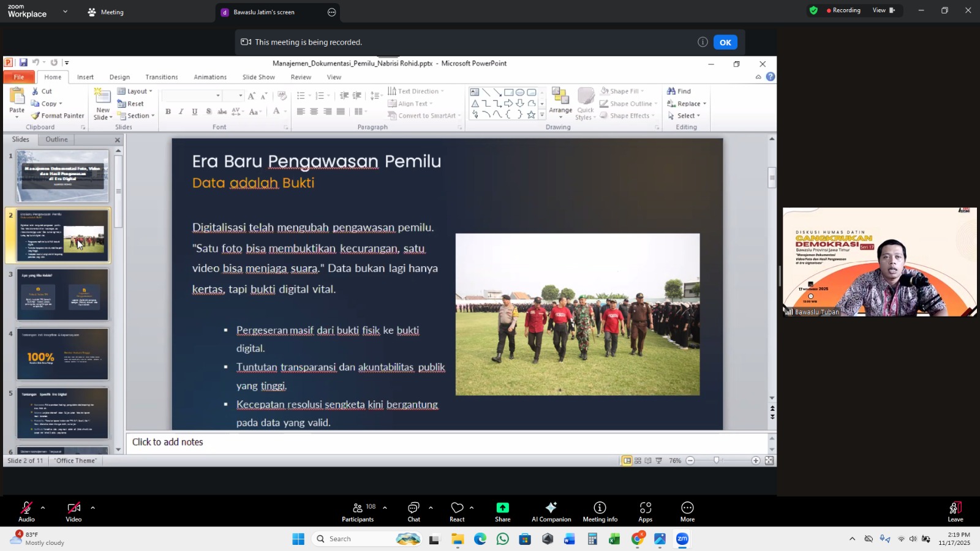This screenshot has width=980, height=551.
Task: Open WhatsApp from the taskbar
Action: 502,539
